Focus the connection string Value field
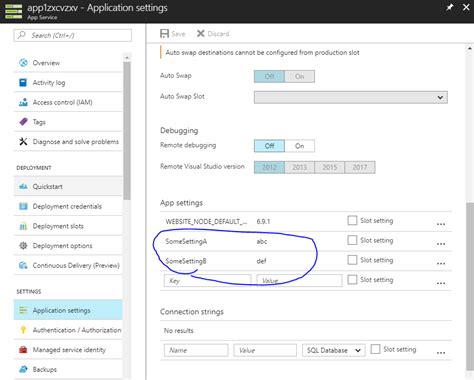The image size is (474, 380). 265,350
